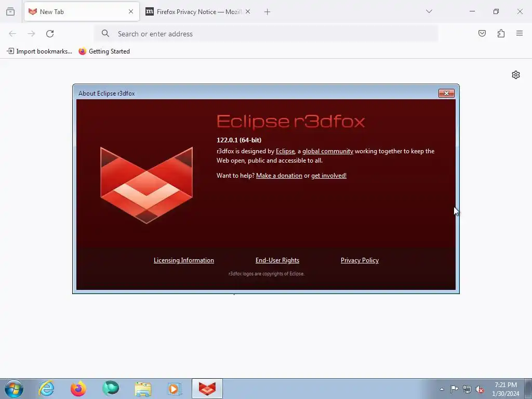Screen dimensions: 532x399
Task: Switch to the New Tab tab
Action: (82, 11)
